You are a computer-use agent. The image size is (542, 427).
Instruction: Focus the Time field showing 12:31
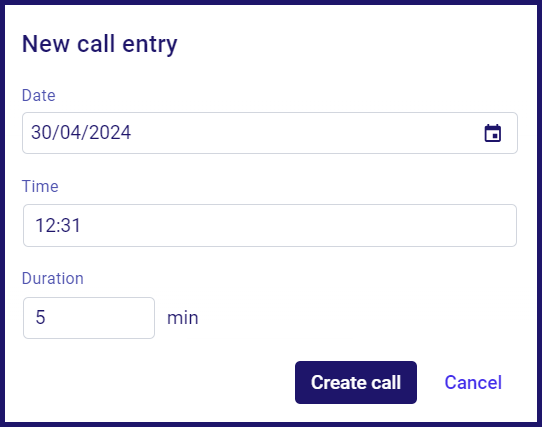pyautogui.click(x=270, y=225)
